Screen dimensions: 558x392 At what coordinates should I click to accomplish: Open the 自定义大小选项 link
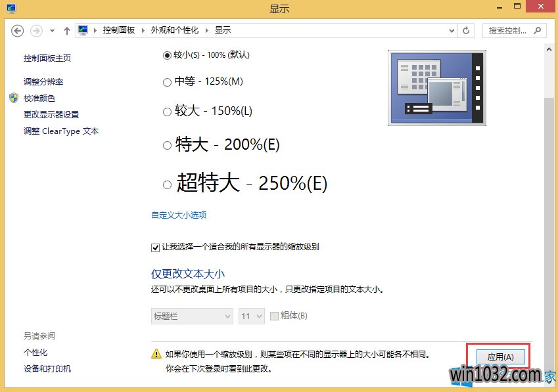point(179,215)
